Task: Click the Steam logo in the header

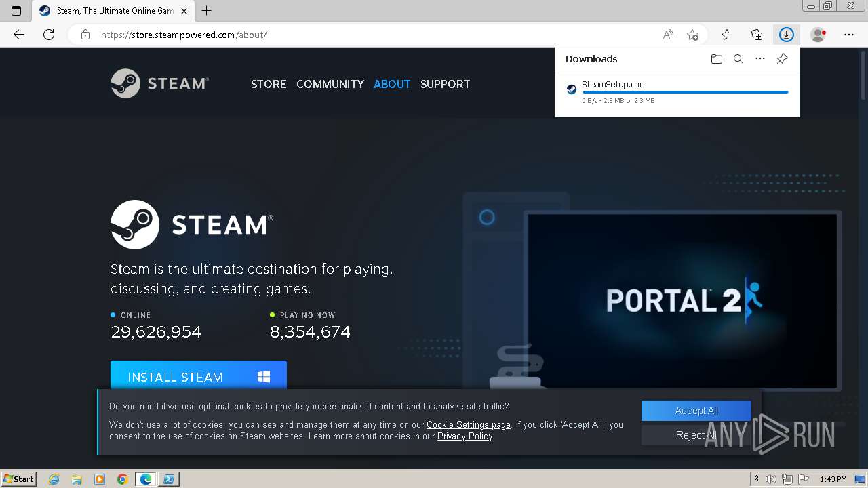Action: tap(159, 83)
